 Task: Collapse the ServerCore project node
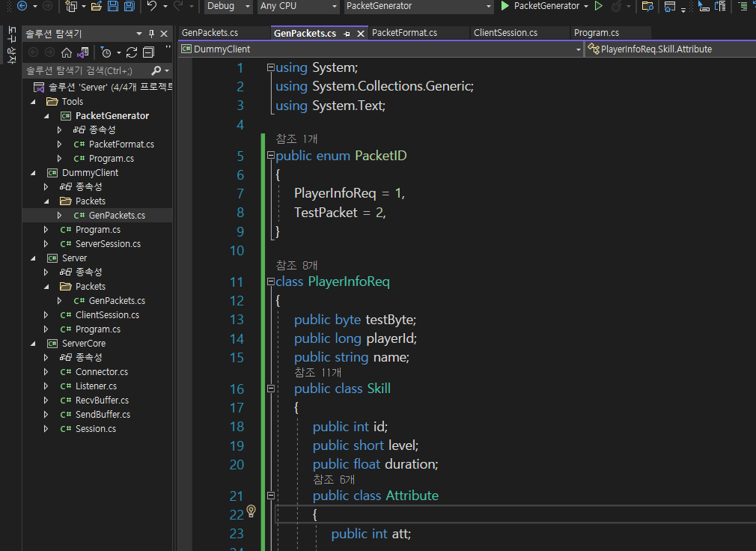coord(32,343)
